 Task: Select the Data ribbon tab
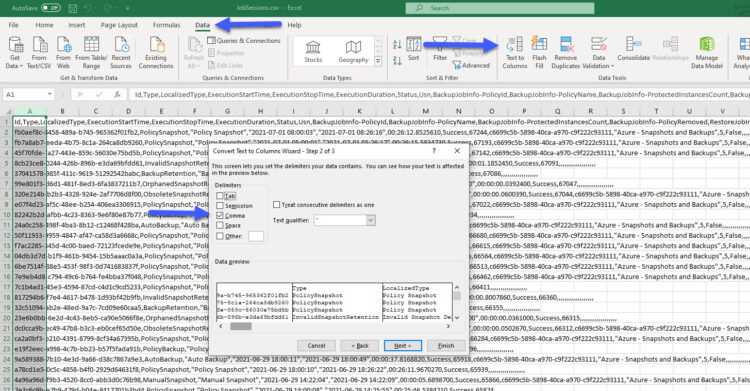coord(202,25)
